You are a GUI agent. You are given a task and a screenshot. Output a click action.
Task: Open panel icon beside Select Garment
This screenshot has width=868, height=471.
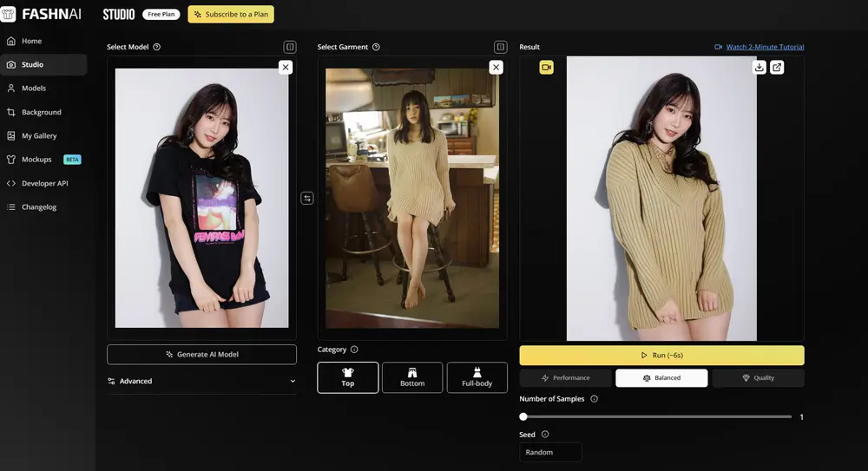click(x=500, y=47)
